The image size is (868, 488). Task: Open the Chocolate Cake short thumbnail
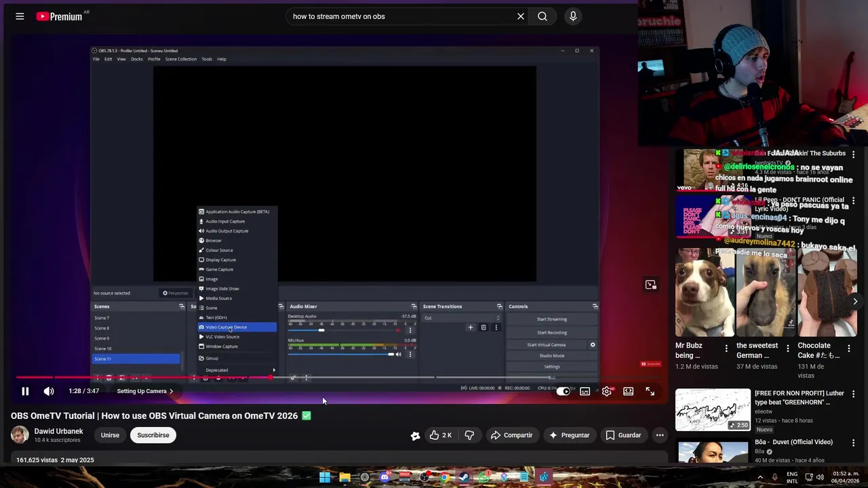coord(827,292)
